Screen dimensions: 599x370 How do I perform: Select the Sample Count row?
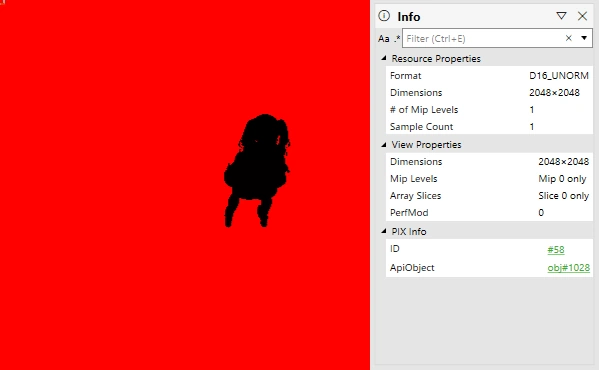click(489, 126)
